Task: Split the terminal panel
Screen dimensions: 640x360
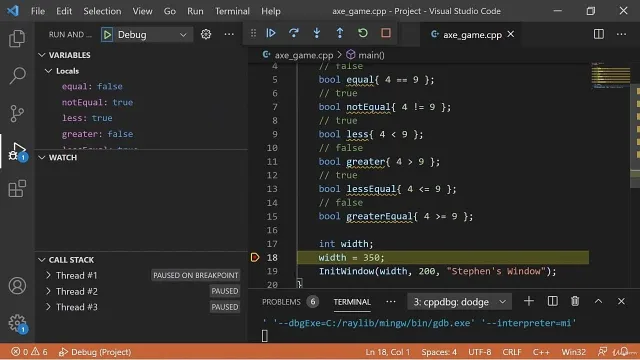Action: (552, 302)
